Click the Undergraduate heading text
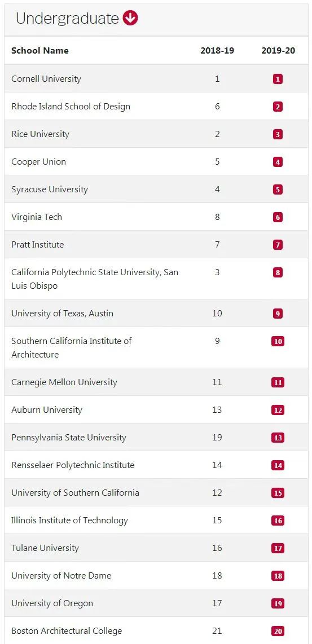This screenshot has height=644, width=312. click(67, 19)
